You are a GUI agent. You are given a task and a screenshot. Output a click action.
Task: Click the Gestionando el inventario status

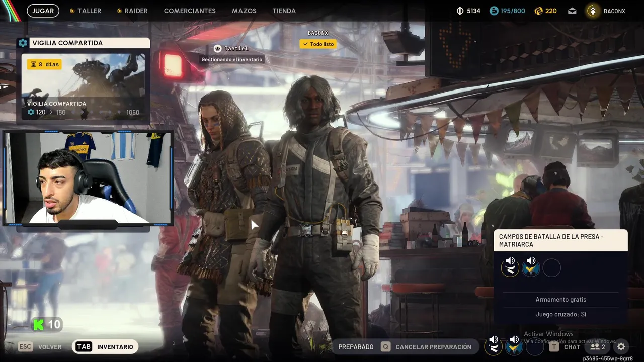pos(231,59)
